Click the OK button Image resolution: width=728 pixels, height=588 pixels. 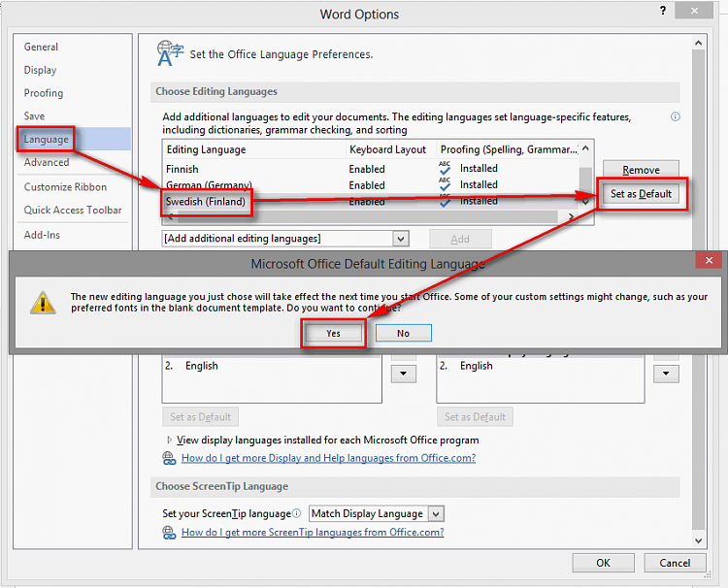coord(603,563)
